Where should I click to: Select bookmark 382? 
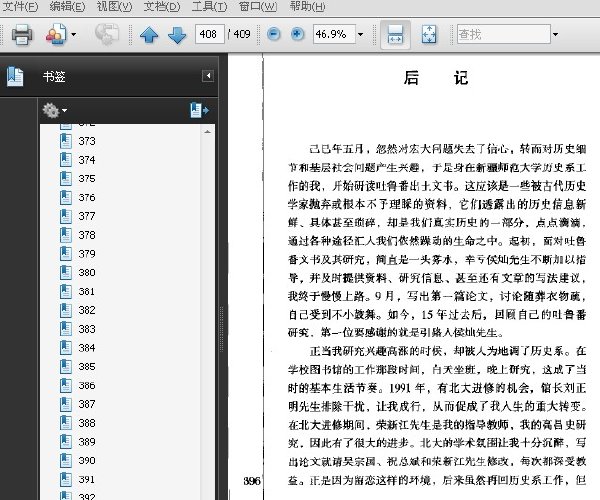[x=87, y=310]
